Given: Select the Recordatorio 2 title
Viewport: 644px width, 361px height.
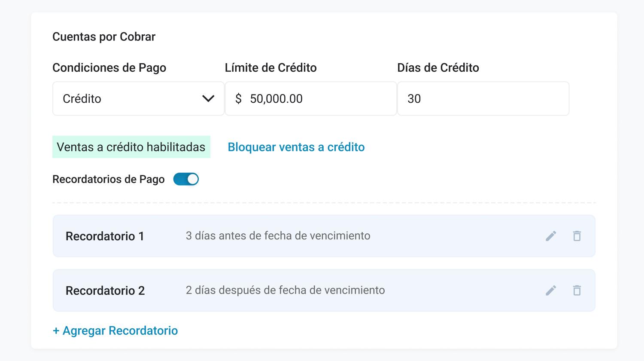Looking at the screenshot, I should (105, 291).
